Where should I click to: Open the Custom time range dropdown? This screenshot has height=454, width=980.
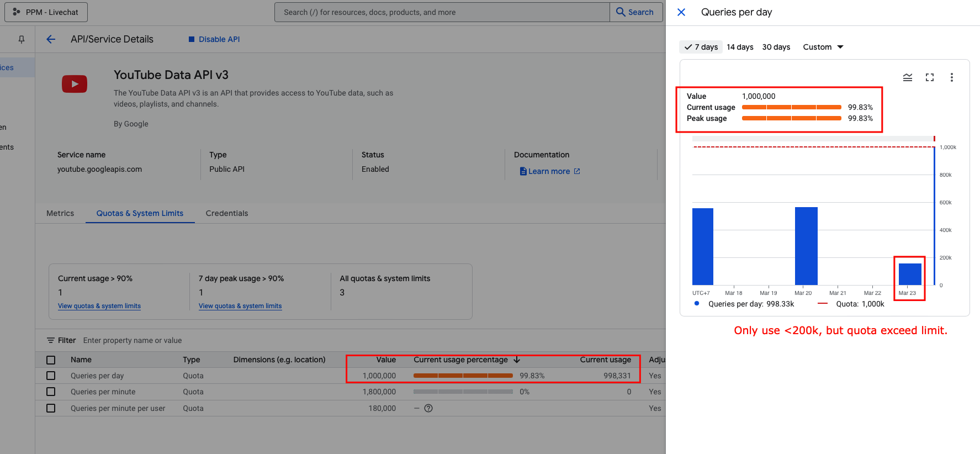[823, 47]
